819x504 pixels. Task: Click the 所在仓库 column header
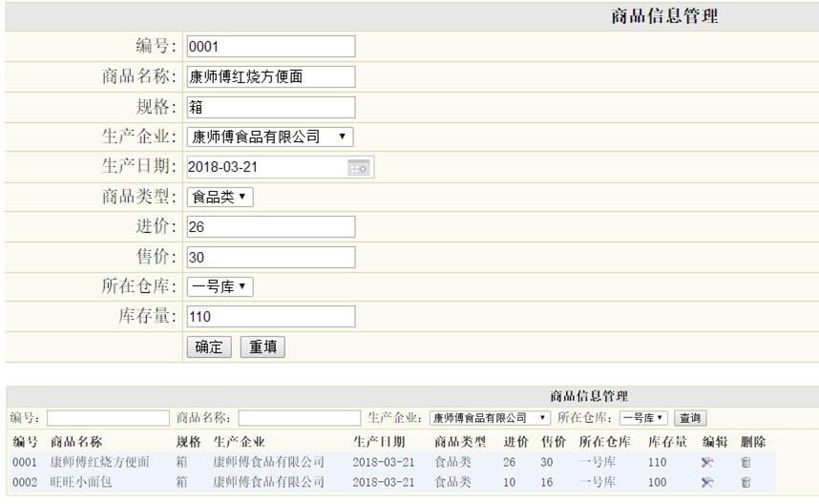(x=604, y=442)
